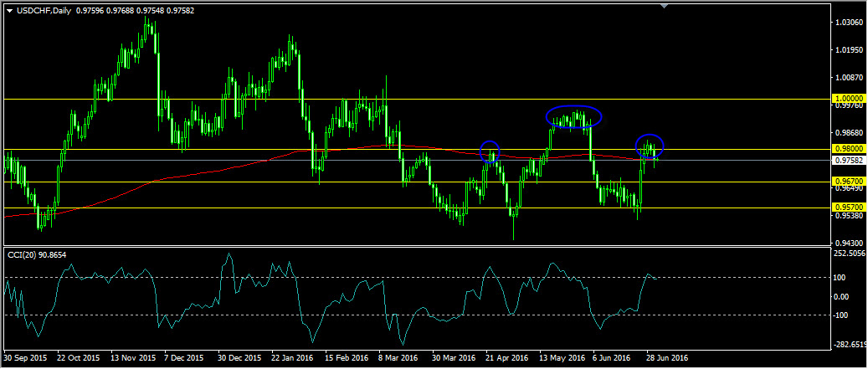Select the 1.0000 yellow price label
The height and width of the screenshot is (369, 868).
coord(849,99)
